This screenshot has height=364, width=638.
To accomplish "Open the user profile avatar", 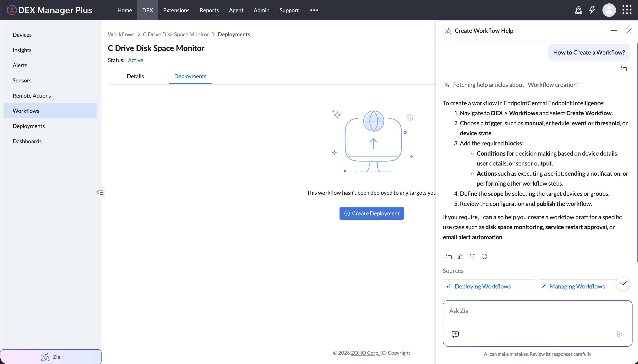I will click(609, 10).
